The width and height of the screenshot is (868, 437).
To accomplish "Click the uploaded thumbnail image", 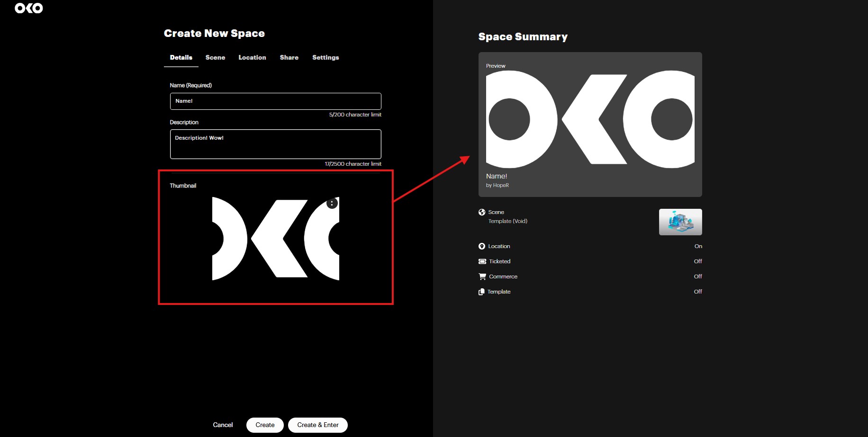I will [x=275, y=239].
